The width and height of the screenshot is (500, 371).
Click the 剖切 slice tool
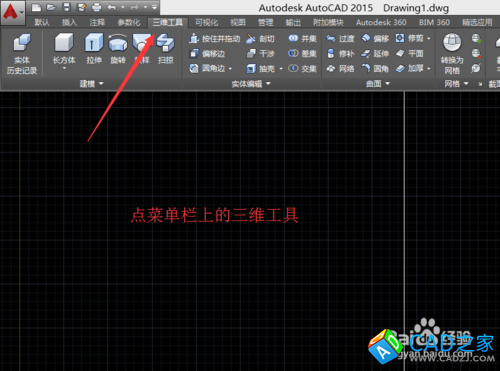[x=260, y=39]
